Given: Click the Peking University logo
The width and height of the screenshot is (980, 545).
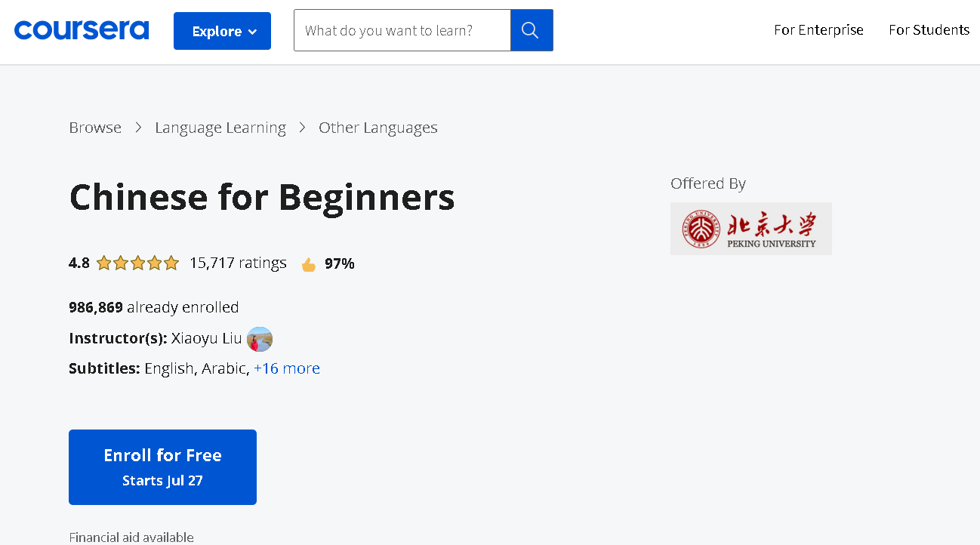Looking at the screenshot, I should (x=750, y=229).
